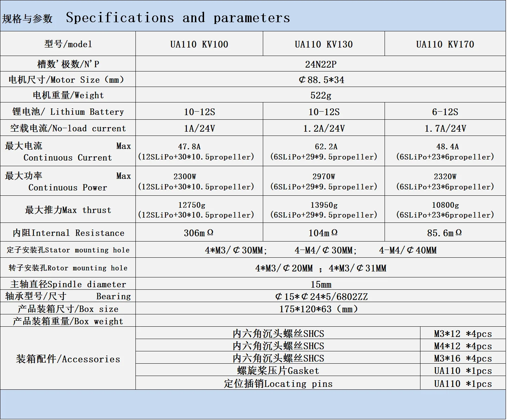Screen dimensions: 507x420
Task: Click the "产品装箱尺寸/Box size" row label
Action: click(68, 309)
